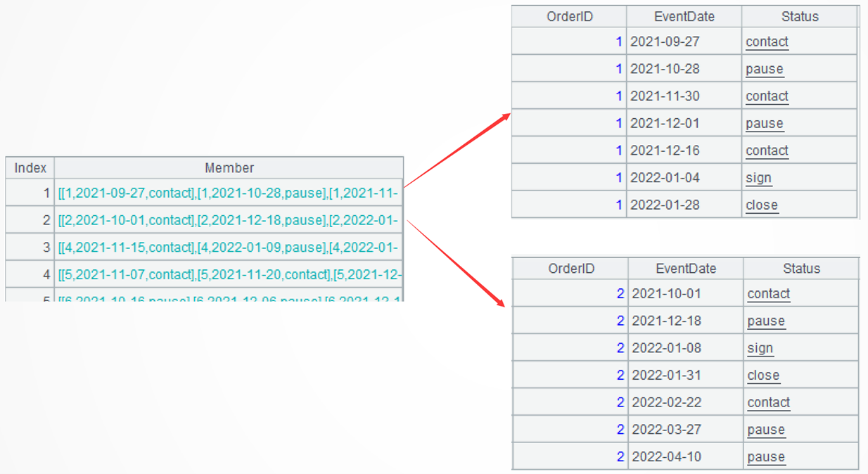
Task: Click contact status for 2022-02-22
Action: click(769, 402)
